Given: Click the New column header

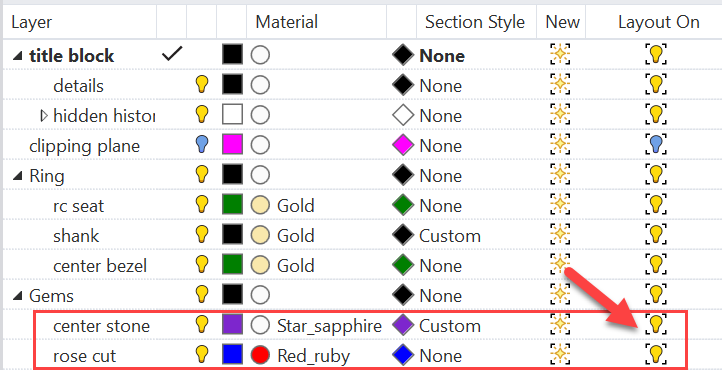Looking at the screenshot, I should coord(561,22).
